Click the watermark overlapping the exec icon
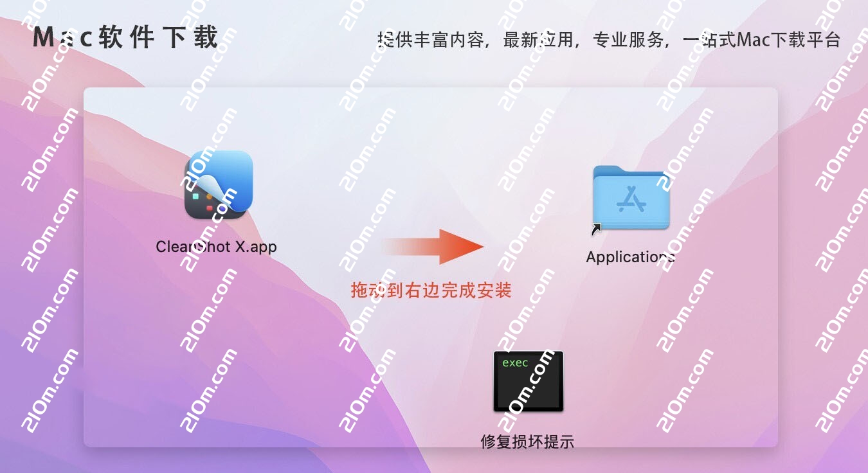868x473 pixels. pos(525,389)
